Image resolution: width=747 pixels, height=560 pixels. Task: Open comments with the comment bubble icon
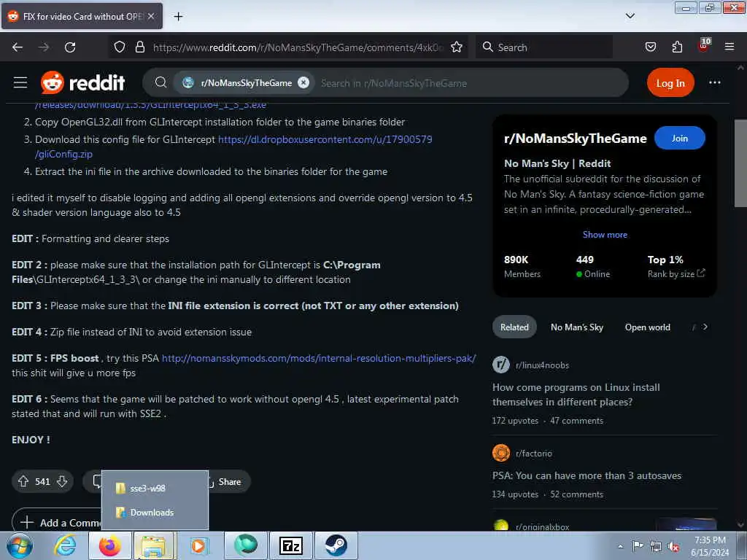(96, 481)
